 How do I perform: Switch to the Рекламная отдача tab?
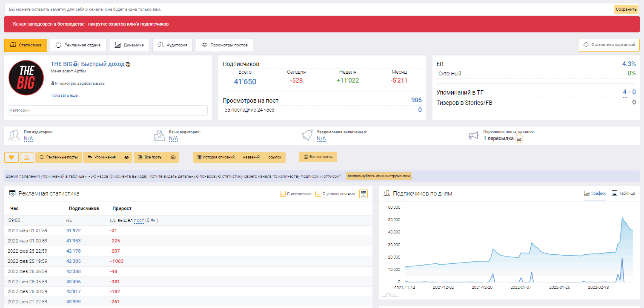[78, 45]
